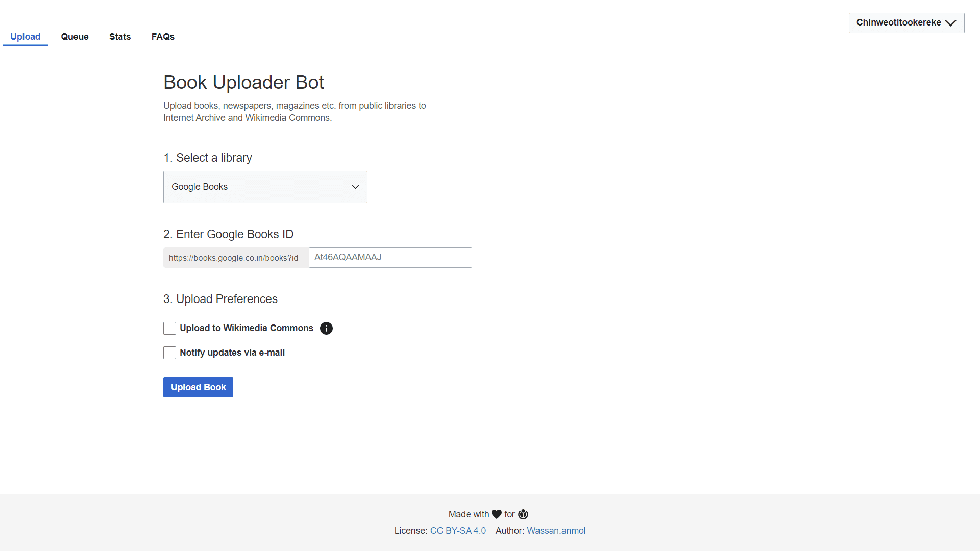Select the Upload tab
980x551 pixels.
click(x=25, y=37)
